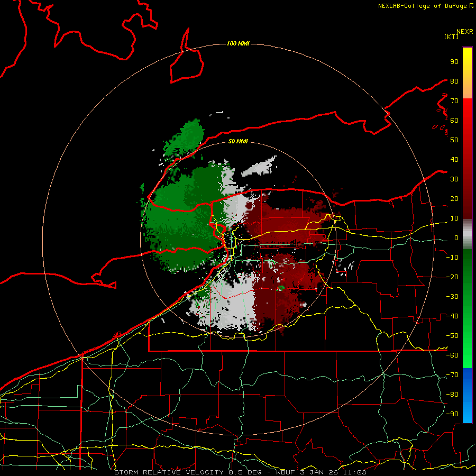
Task: Click the 30 value on the velocity scale
Action: pyautogui.click(x=454, y=179)
